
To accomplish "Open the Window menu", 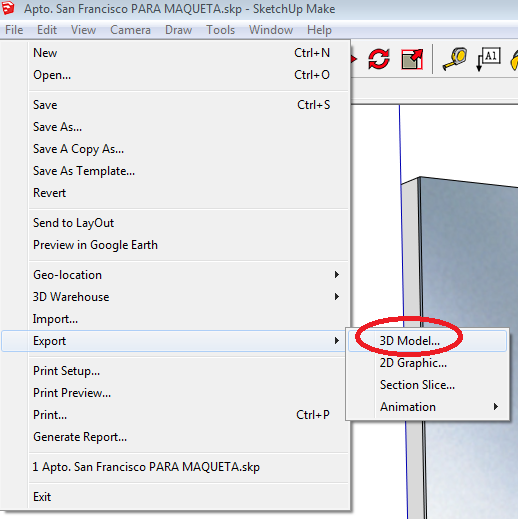I will coord(271,30).
